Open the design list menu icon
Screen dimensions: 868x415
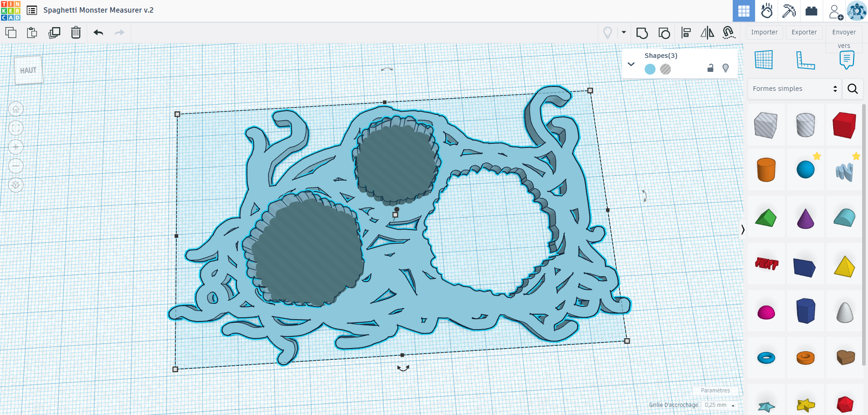pyautogui.click(x=32, y=10)
